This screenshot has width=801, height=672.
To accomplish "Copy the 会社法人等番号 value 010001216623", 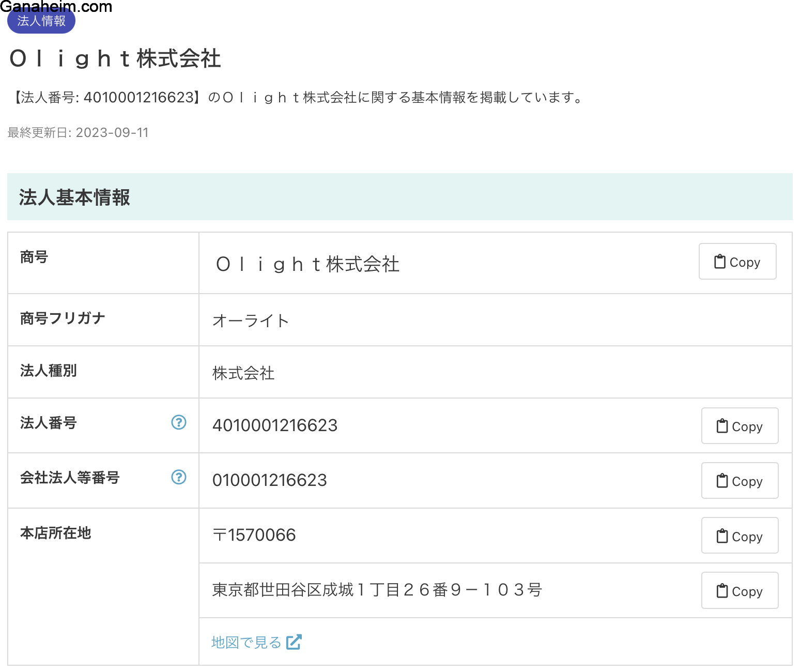I will [x=740, y=481].
